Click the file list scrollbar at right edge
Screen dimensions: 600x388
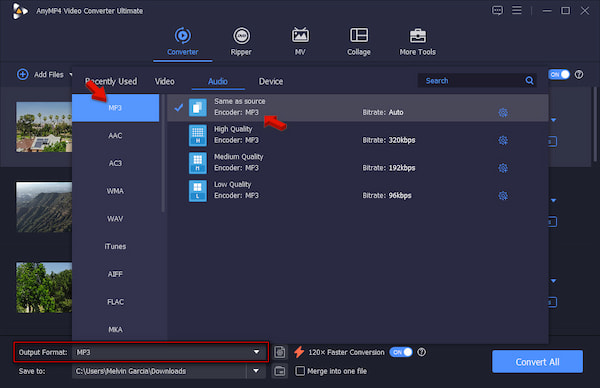(x=595, y=124)
